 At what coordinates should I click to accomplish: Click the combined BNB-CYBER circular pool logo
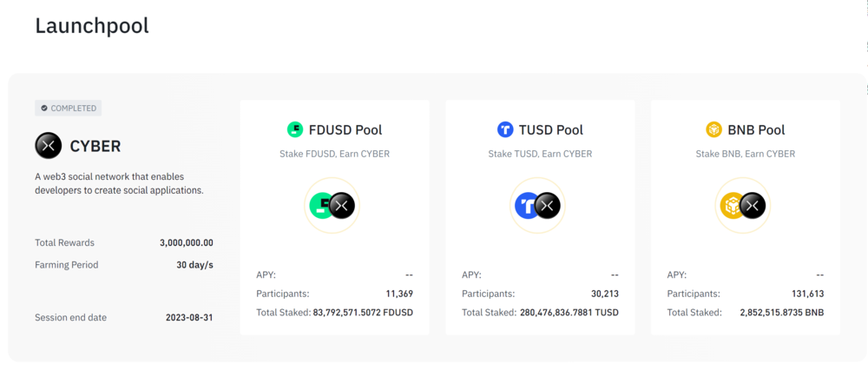(743, 205)
